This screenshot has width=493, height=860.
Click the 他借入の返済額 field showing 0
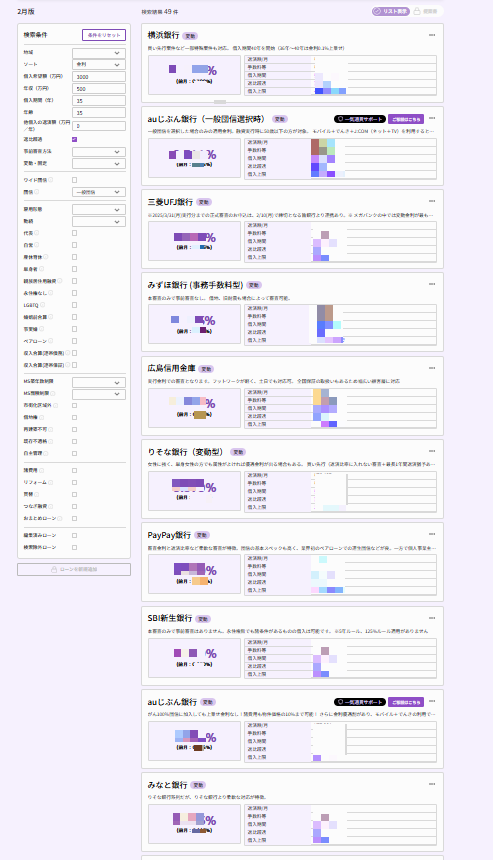tap(99, 126)
